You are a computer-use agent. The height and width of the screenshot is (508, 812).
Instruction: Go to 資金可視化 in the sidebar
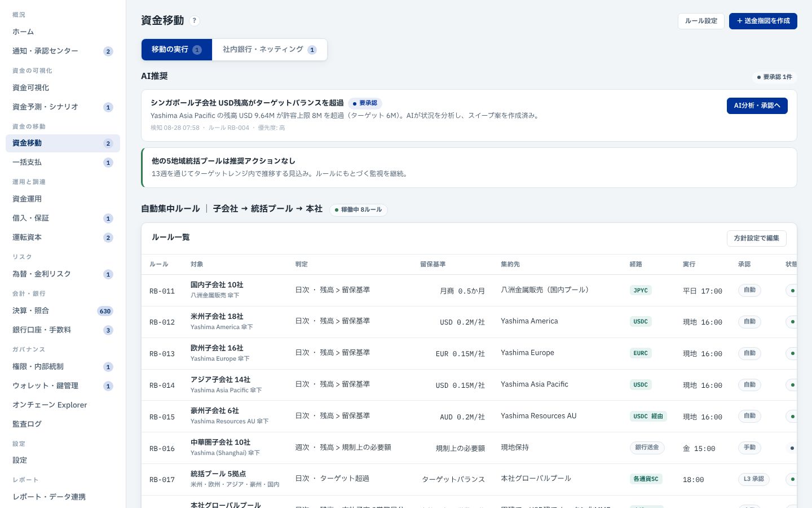point(63,87)
